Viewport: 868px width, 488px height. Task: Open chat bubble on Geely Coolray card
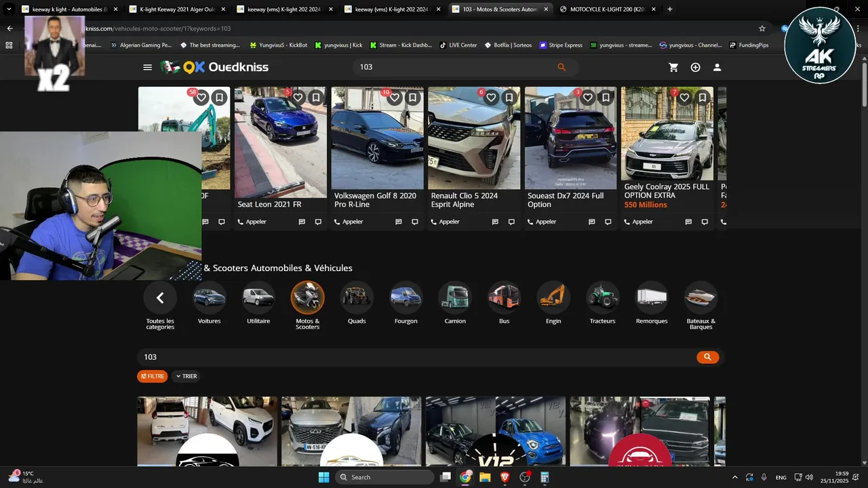coord(705,222)
